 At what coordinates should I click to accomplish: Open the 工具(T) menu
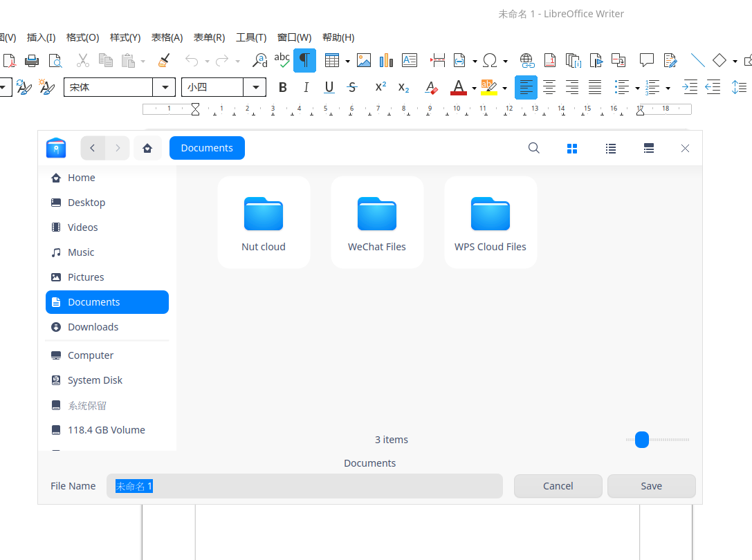pos(251,37)
